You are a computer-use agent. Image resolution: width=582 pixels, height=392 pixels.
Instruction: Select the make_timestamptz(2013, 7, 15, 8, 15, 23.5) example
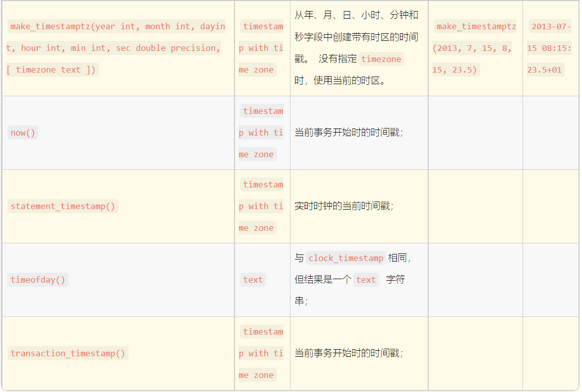(x=475, y=48)
